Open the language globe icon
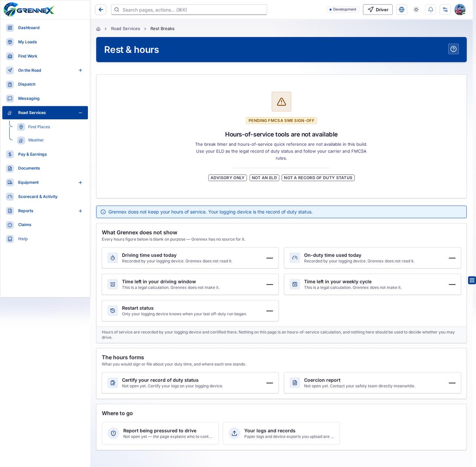The image size is (476, 467). (x=402, y=10)
